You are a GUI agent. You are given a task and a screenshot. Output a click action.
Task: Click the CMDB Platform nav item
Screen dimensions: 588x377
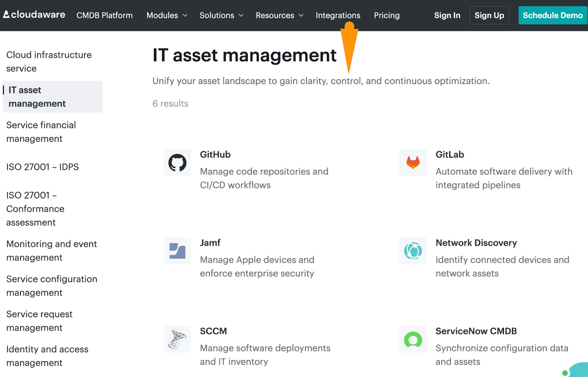104,15
